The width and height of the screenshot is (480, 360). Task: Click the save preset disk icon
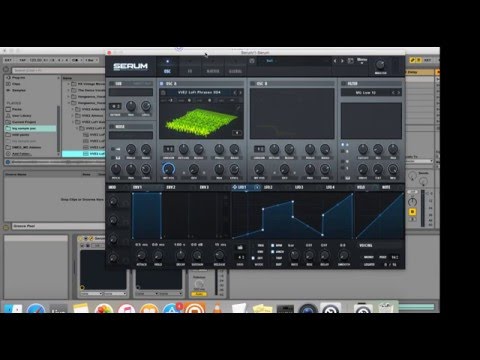pyautogui.click(x=252, y=61)
